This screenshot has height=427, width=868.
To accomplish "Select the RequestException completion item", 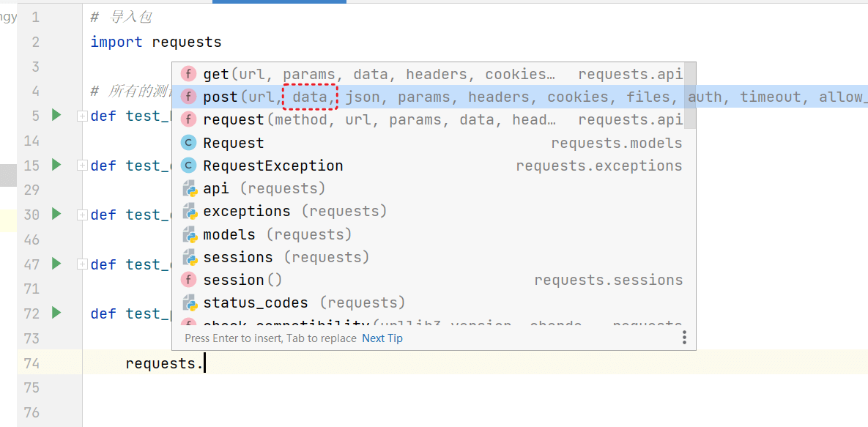I will [272, 166].
